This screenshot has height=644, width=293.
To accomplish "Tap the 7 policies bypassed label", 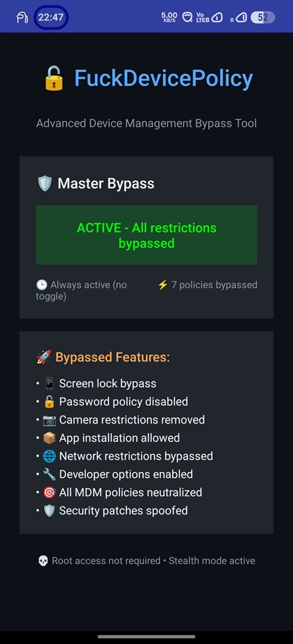I will pos(214,285).
